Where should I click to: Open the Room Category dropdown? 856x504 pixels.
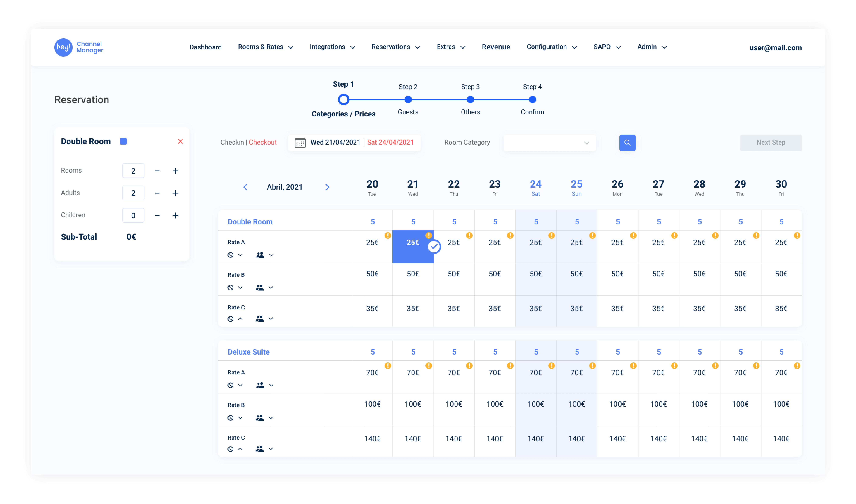click(549, 143)
